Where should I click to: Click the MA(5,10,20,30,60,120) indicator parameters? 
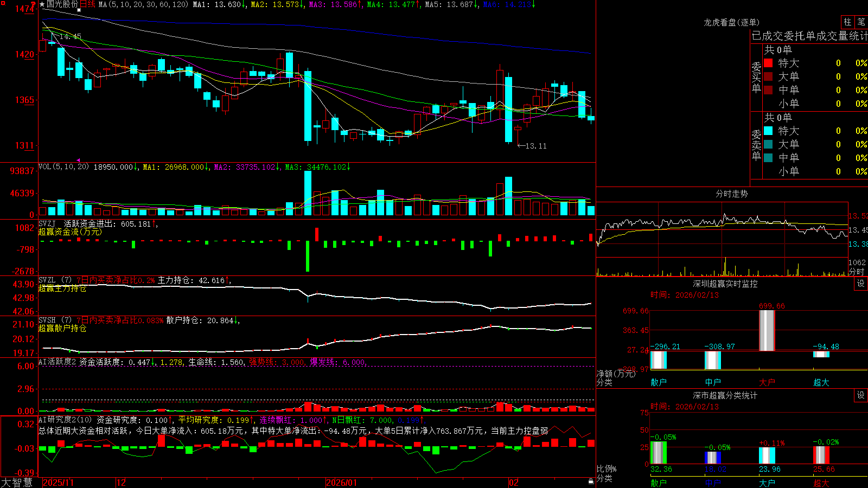143,4
